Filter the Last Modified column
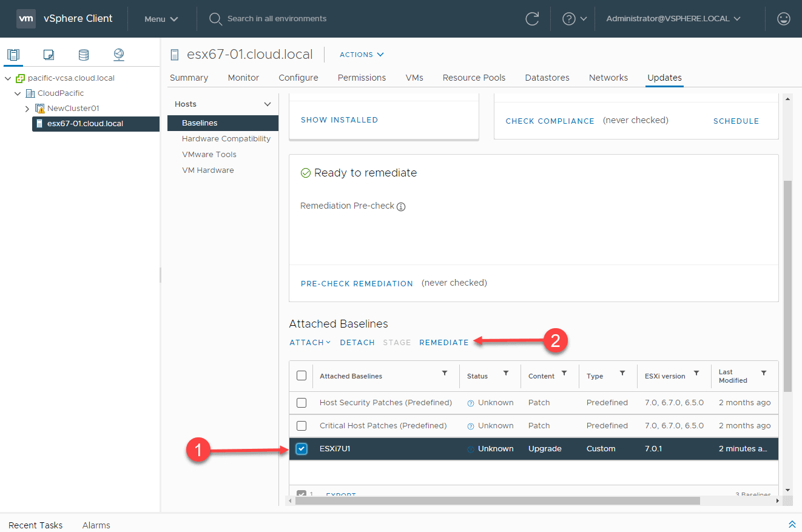802x532 pixels. click(x=764, y=373)
